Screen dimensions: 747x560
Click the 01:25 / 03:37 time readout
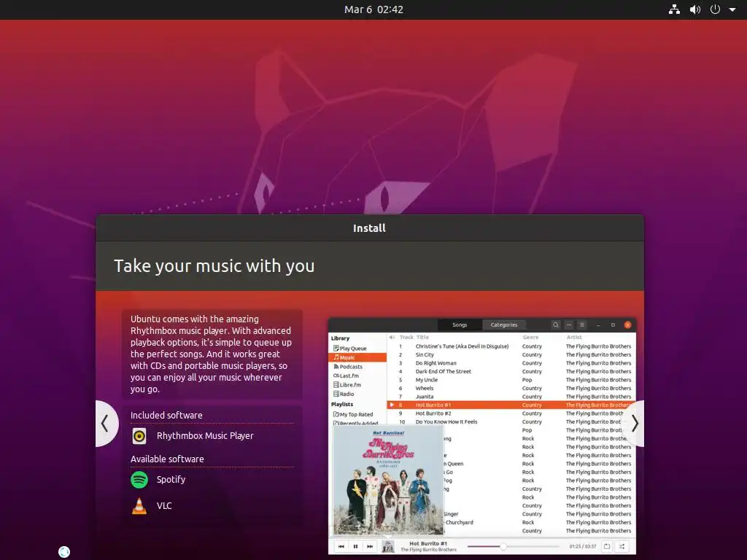pyautogui.click(x=583, y=547)
